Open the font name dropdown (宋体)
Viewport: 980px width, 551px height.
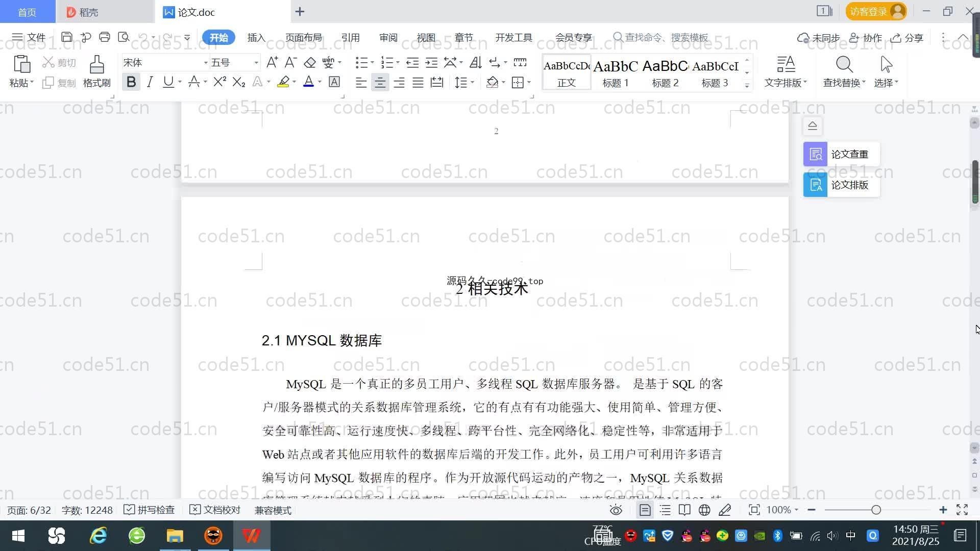[206, 63]
